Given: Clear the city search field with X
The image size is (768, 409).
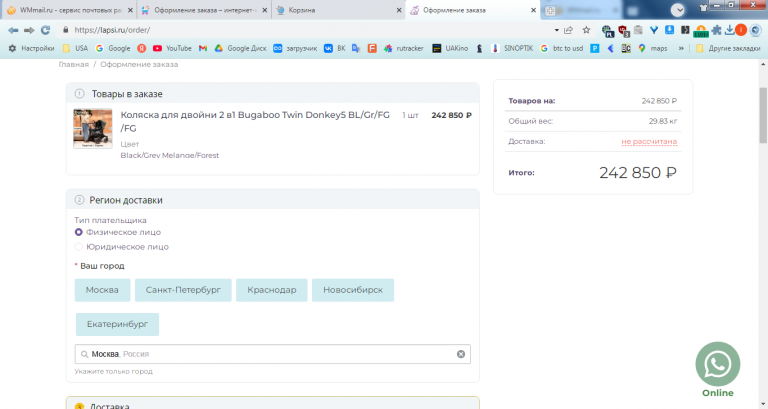Looking at the screenshot, I should [x=461, y=354].
